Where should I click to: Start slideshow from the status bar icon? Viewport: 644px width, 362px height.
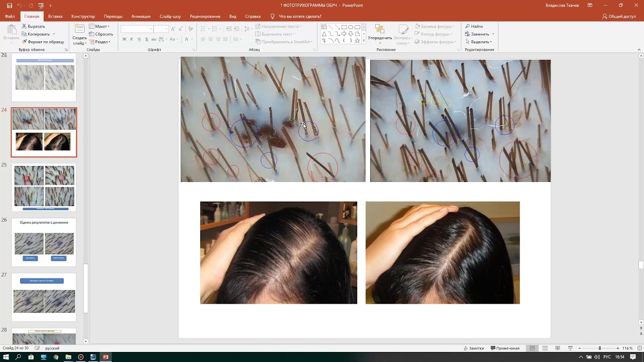point(570,348)
